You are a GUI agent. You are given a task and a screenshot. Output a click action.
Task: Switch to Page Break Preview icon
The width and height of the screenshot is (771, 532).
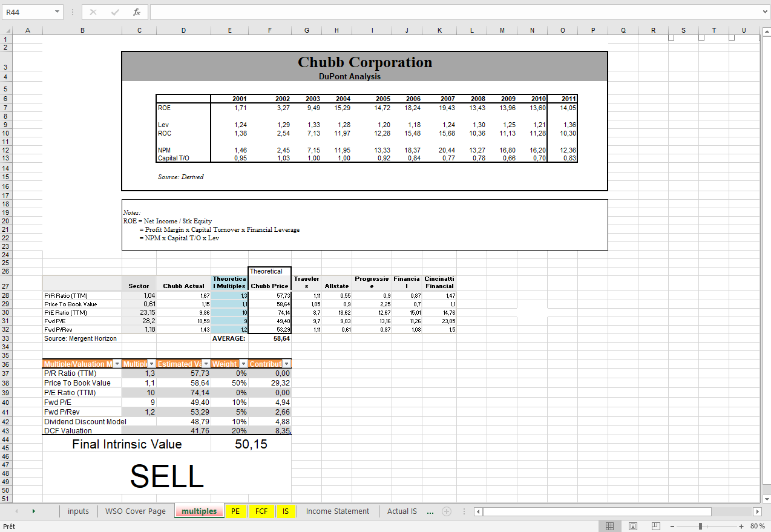655,527
